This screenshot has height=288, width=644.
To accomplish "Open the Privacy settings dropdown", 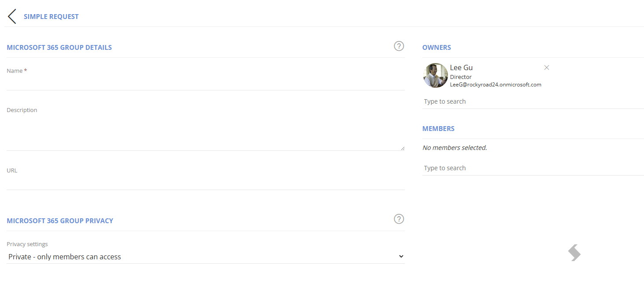I will pos(206,257).
